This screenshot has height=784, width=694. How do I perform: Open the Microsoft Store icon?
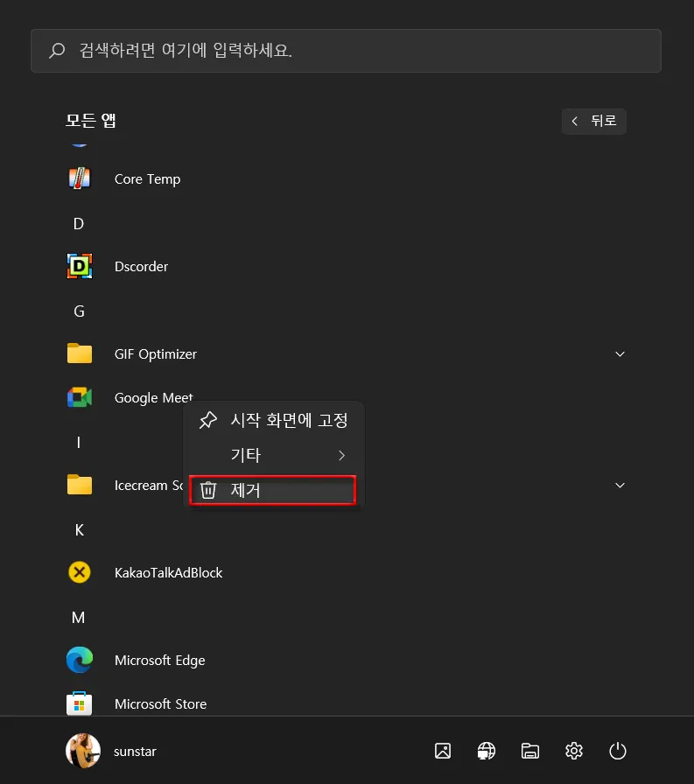79,703
